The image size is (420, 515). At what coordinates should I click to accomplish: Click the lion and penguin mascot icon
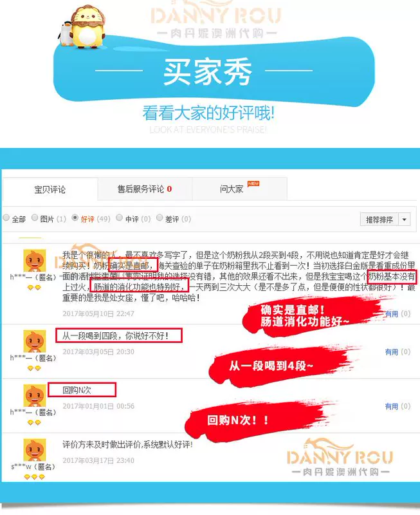pos(82,27)
